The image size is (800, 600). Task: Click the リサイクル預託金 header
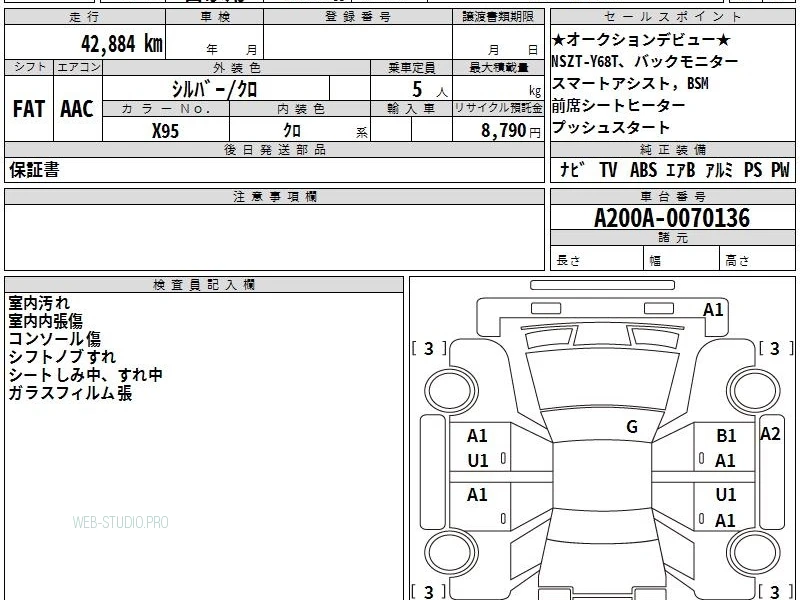(x=498, y=109)
